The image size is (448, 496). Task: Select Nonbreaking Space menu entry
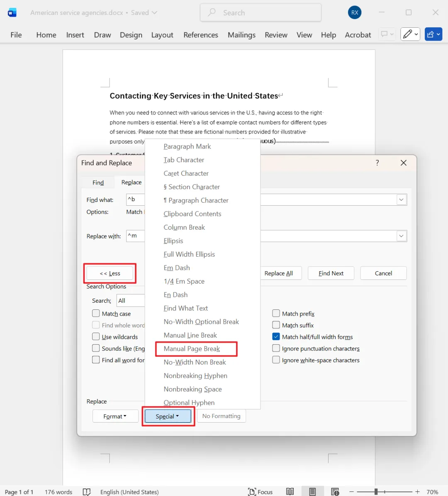(x=192, y=389)
